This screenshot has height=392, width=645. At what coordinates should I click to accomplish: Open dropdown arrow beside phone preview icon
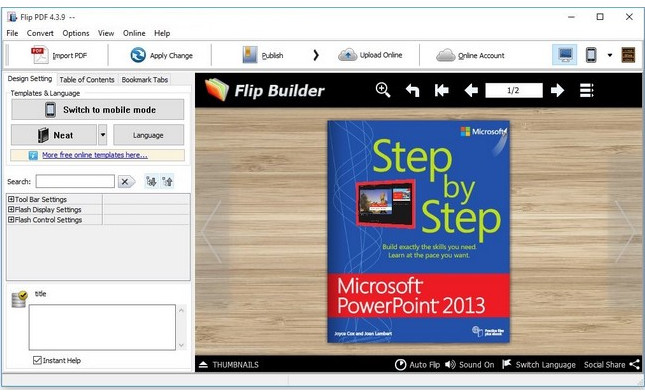(610, 55)
